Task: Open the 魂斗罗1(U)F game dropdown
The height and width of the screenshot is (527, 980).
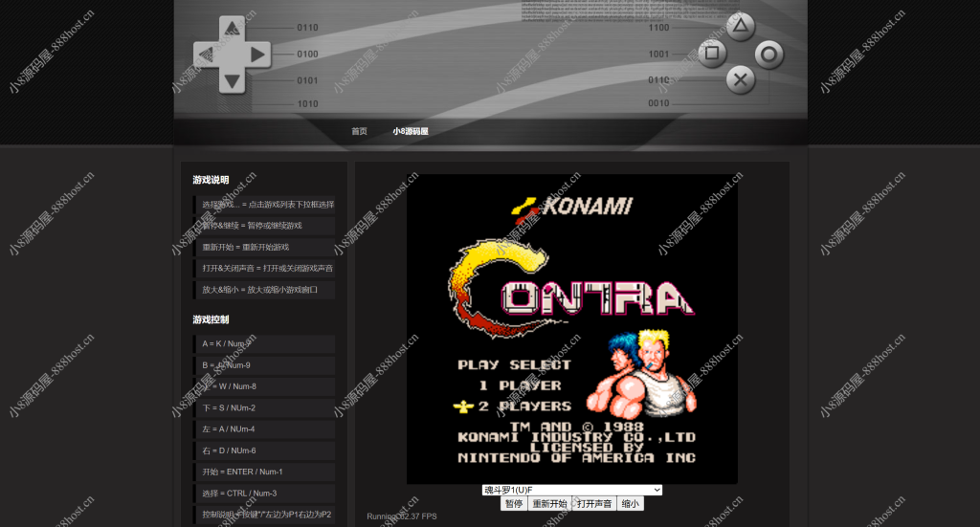Action: [x=572, y=490]
